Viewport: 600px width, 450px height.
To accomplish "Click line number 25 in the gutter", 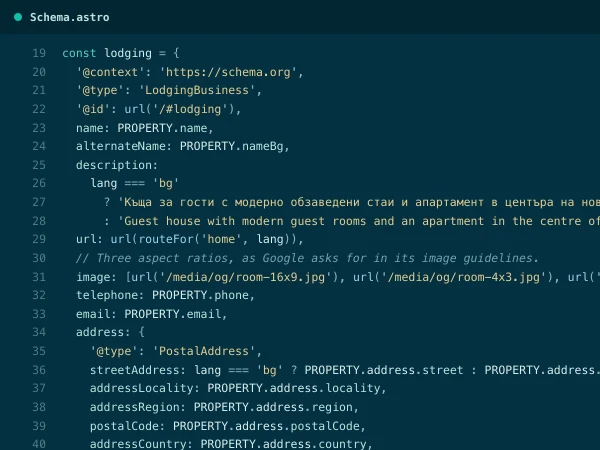I will (x=39, y=165).
